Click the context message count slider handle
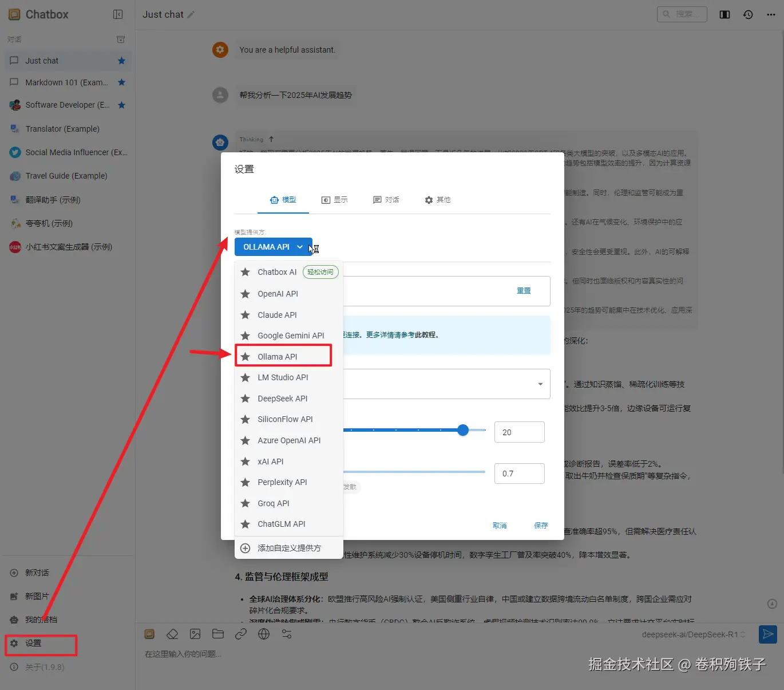Viewport: 784px width, 690px height. 463,430
